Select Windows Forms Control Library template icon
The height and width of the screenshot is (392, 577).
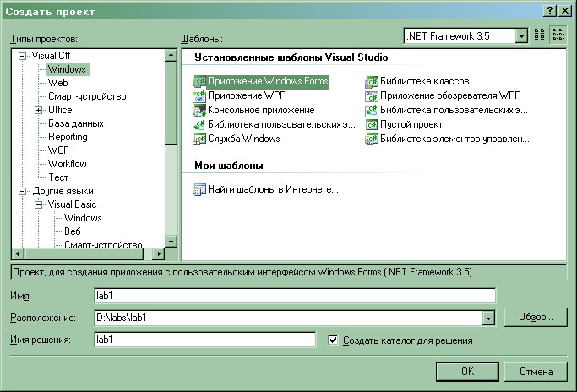click(372, 139)
